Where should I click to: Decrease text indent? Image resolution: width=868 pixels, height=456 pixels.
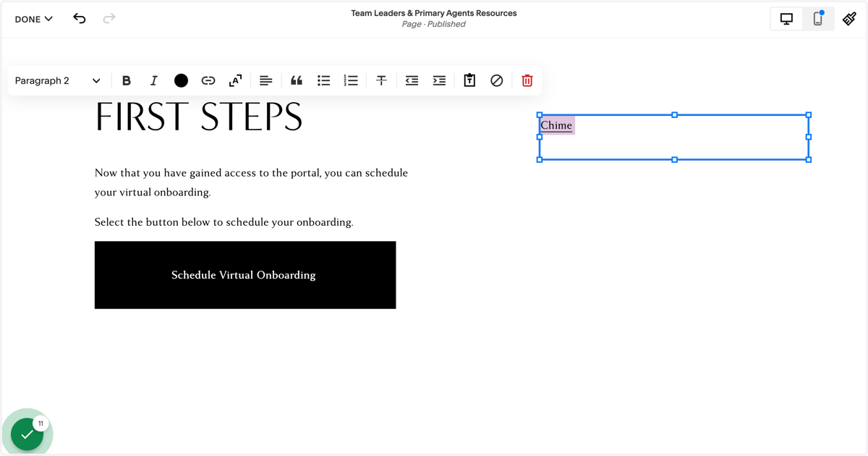412,80
